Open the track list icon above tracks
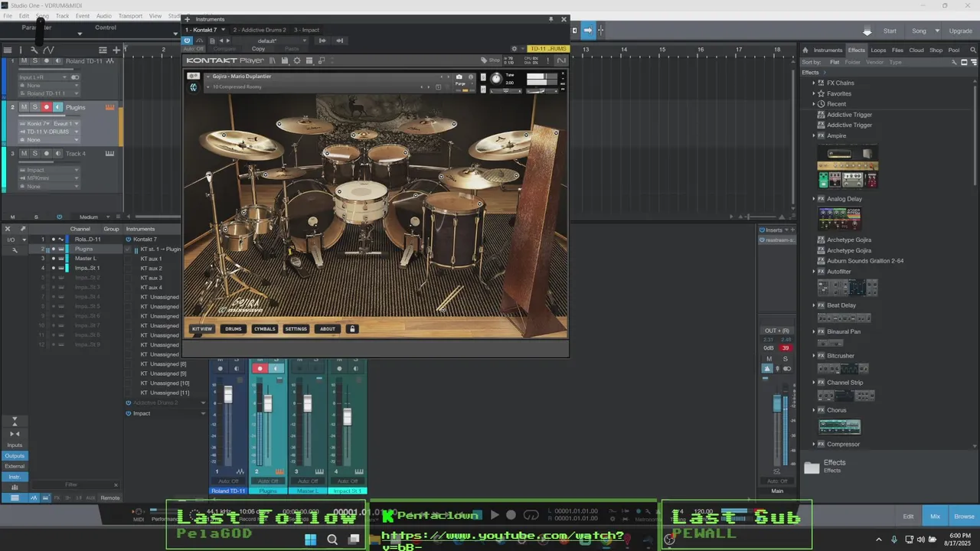 click(8, 50)
